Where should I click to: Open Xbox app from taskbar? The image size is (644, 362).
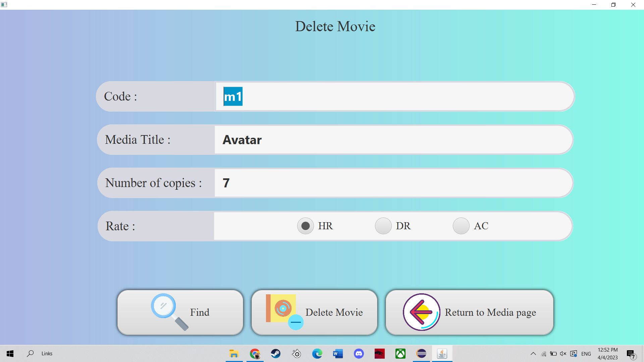400,354
